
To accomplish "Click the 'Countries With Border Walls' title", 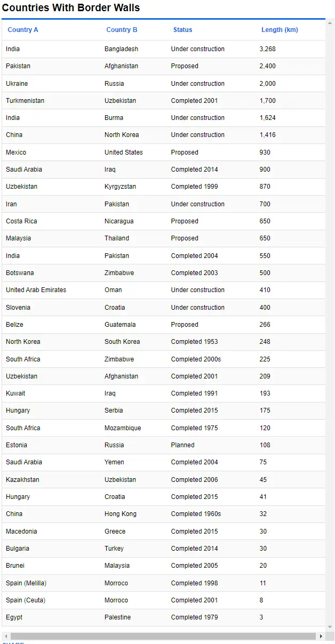I will (x=71, y=8).
